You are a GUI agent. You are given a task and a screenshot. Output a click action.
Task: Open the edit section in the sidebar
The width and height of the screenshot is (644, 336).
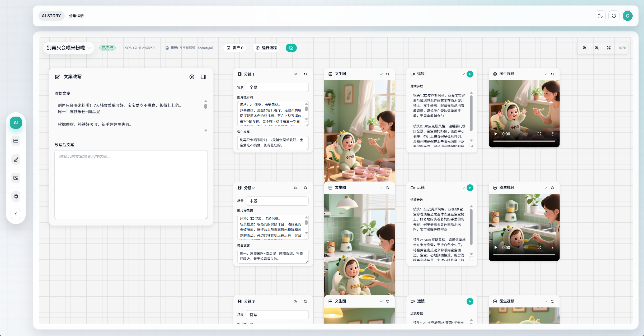(16, 159)
